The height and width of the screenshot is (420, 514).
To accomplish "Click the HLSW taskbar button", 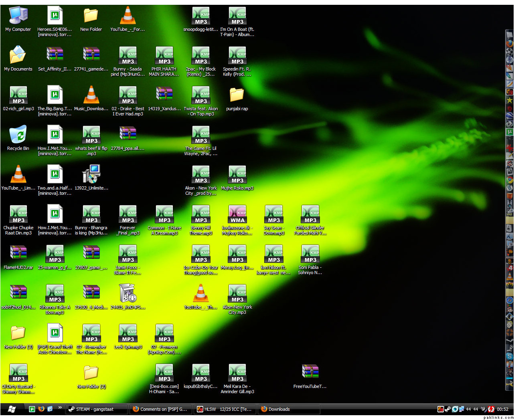I will 225,409.
